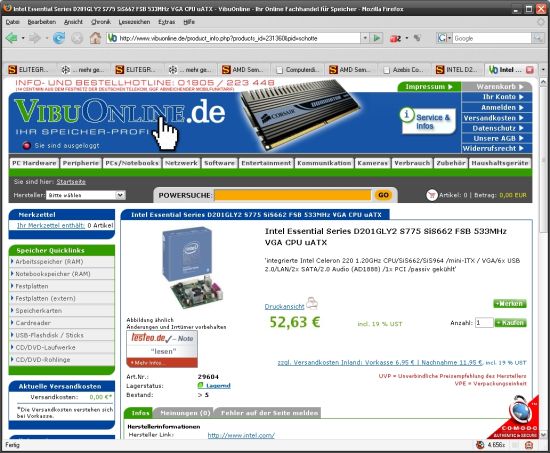This screenshot has width=550, height=453.
Task: Open the URL bar history dropdown
Action: click(x=365, y=38)
